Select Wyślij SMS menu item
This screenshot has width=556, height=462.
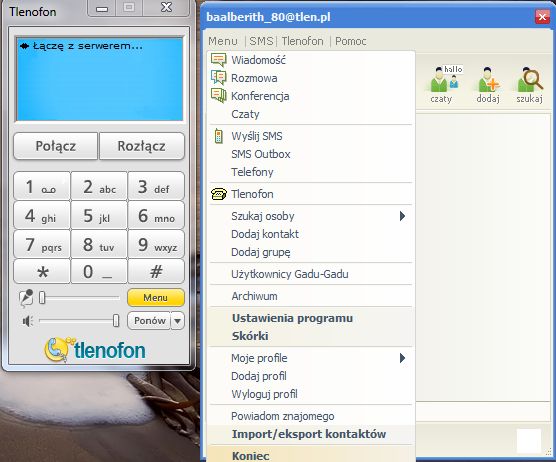click(311, 136)
